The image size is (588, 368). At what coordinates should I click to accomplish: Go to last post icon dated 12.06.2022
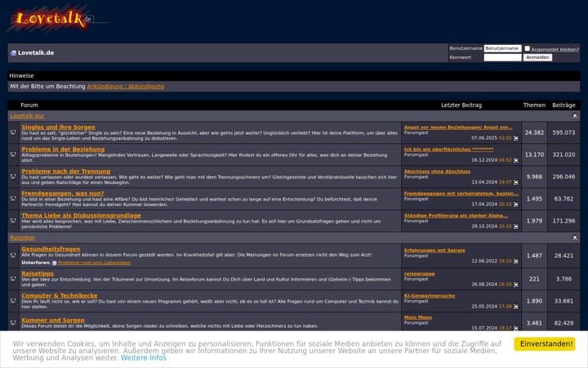516,262
